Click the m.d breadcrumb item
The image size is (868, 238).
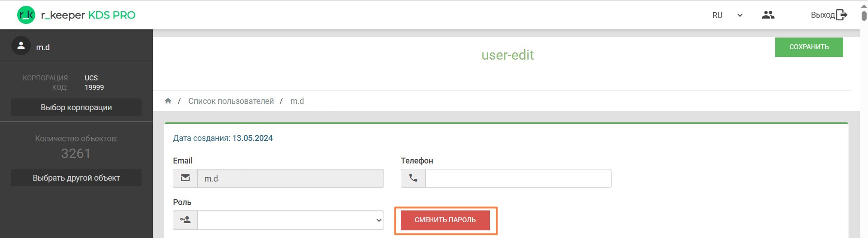(x=297, y=101)
